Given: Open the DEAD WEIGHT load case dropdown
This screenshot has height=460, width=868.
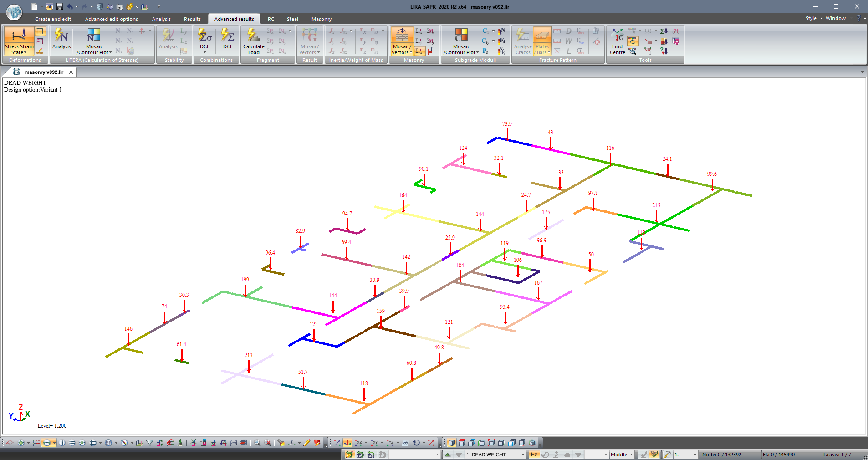Looking at the screenshot, I should [523, 455].
